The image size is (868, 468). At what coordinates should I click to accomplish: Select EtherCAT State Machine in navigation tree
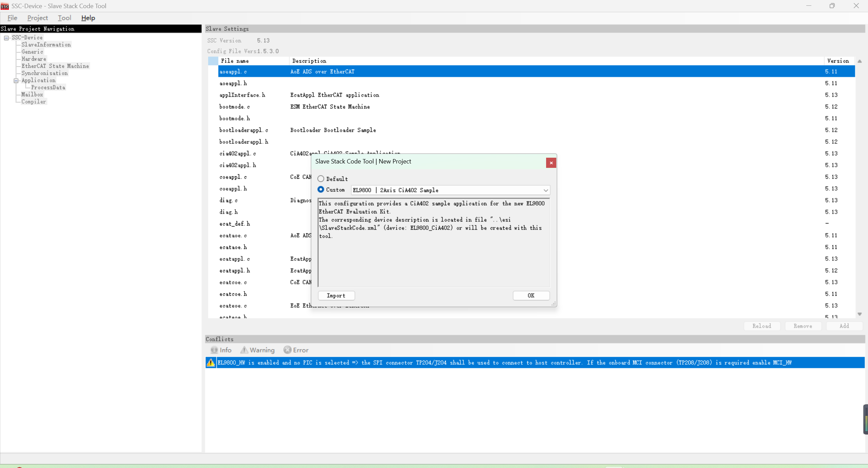pos(55,66)
